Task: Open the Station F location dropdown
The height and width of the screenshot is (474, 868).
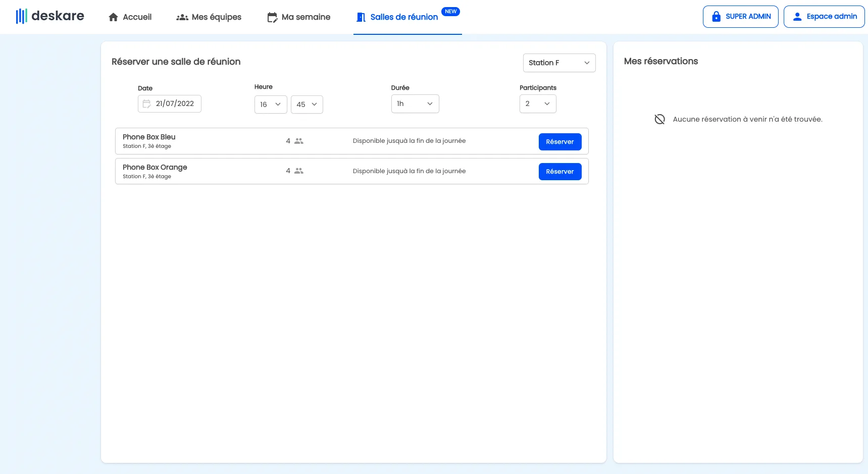Action: 559,63
